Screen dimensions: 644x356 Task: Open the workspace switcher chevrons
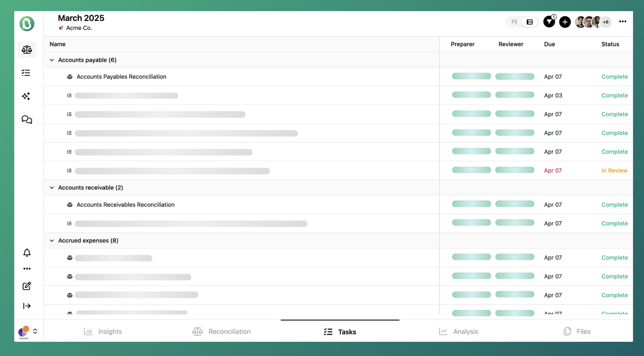pyautogui.click(x=35, y=331)
